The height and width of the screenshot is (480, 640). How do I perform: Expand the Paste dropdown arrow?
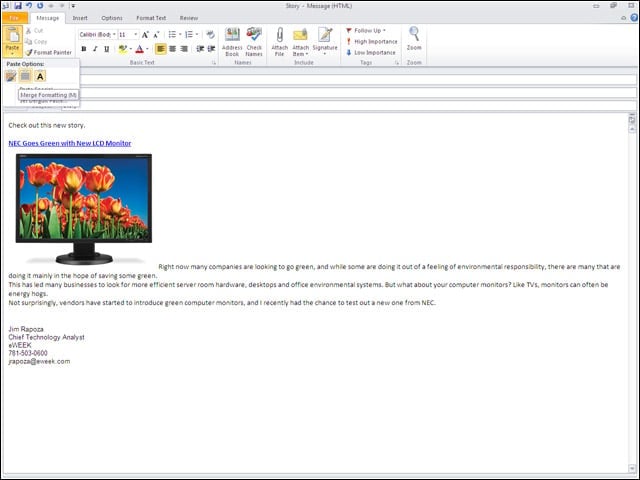tap(12, 51)
